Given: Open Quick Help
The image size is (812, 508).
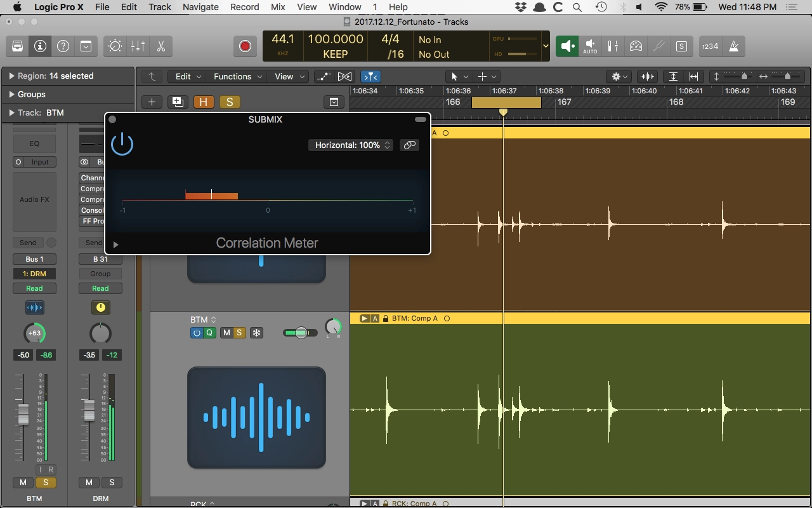Looking at the screenshot, I should pyautogui.click(x=63, y=46).
